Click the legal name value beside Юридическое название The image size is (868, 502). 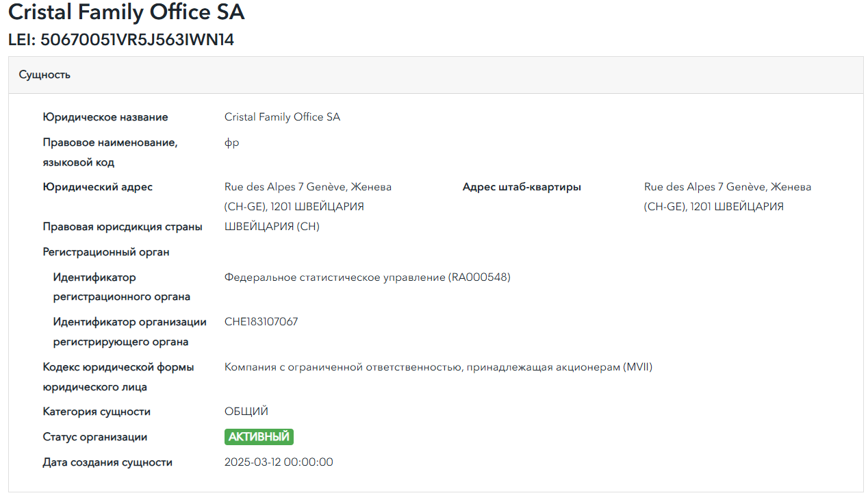(282, 117)
